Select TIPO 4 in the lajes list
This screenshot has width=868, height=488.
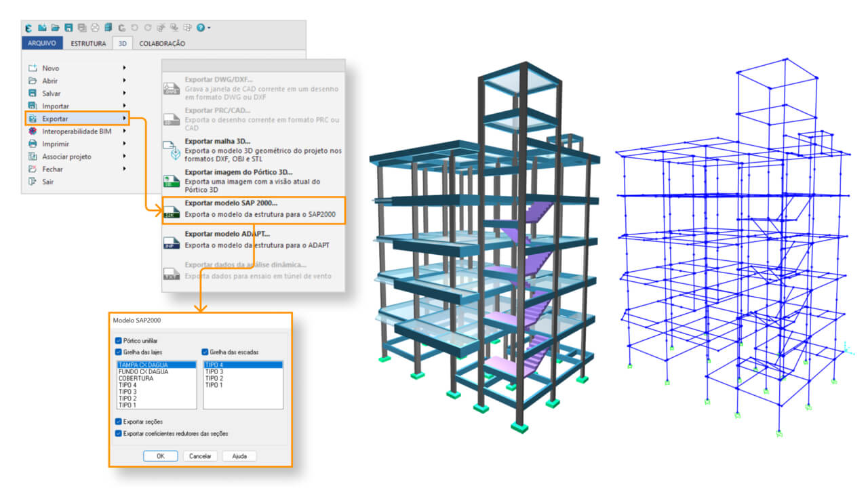(157, 385)
